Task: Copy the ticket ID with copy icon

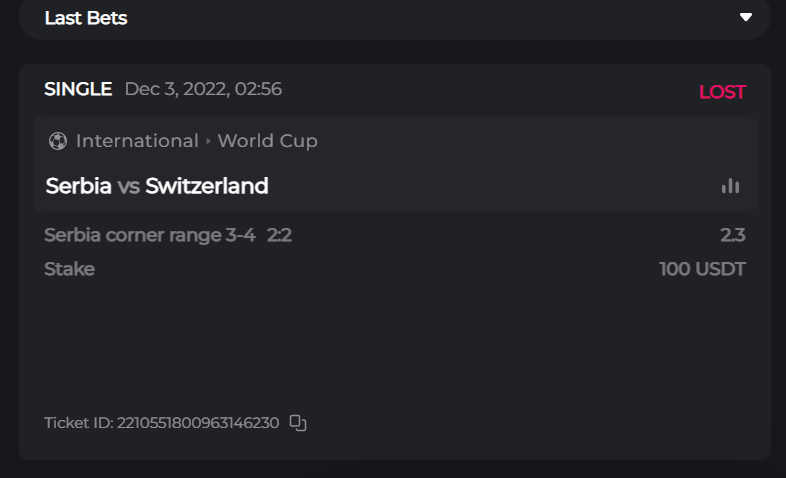Action: pos(297,423)
